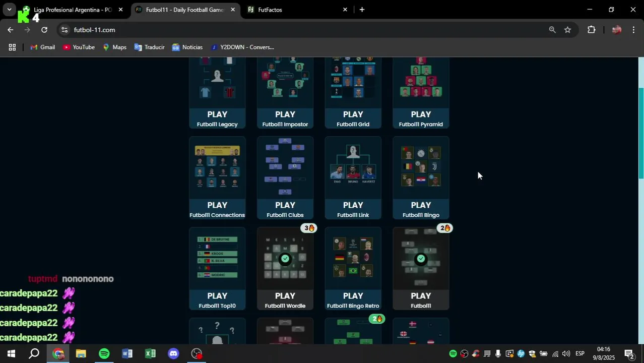This screenshot has width=644, height=363.
Task: Open the notification center
Action: pyautogui.click(x=629, y=353)
